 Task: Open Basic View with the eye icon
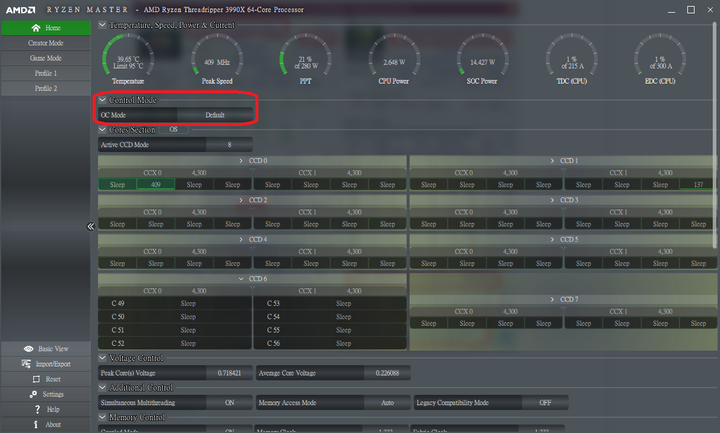[46, 349]
